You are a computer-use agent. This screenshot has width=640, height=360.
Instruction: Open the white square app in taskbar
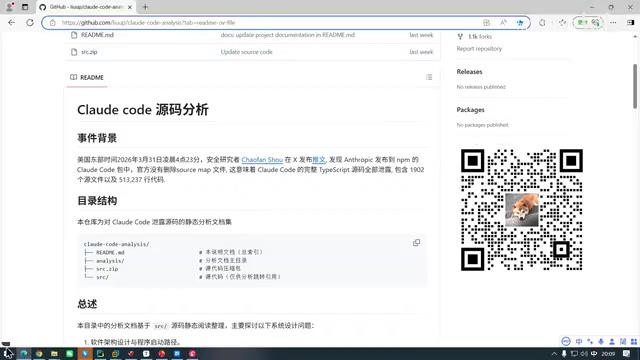pyautogui.click(x=146, y=353)
